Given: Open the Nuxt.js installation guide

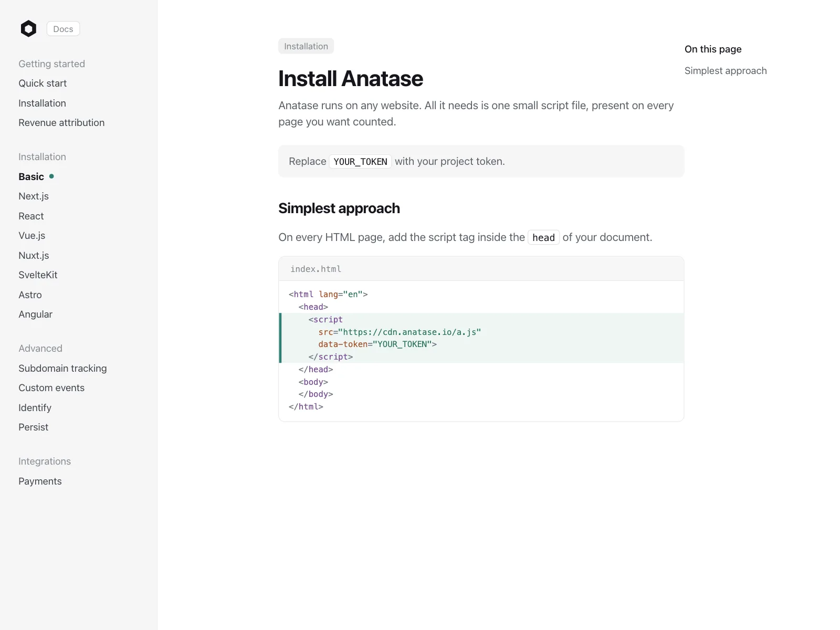Looking at the screenshot, I should point(34,256).
